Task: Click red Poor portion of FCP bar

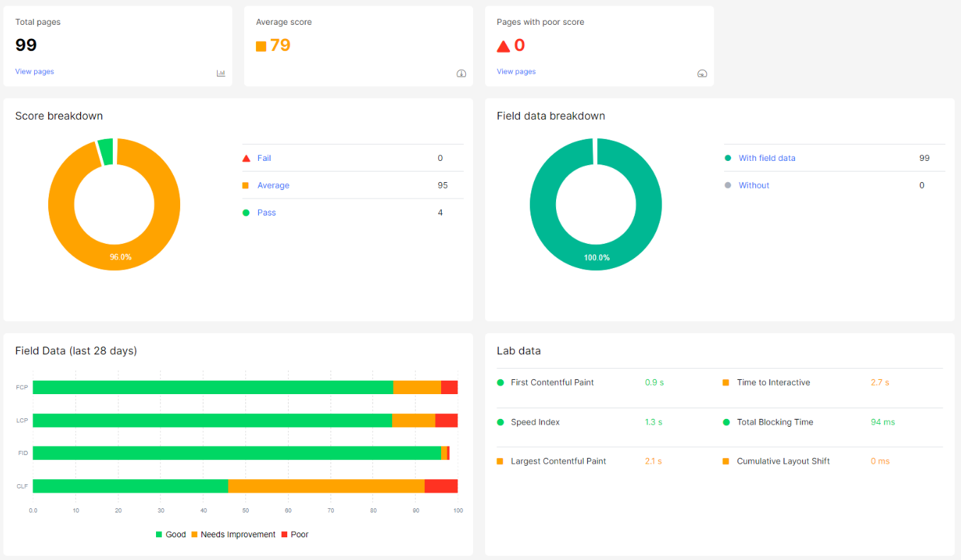Action: (x=449, y=387)
